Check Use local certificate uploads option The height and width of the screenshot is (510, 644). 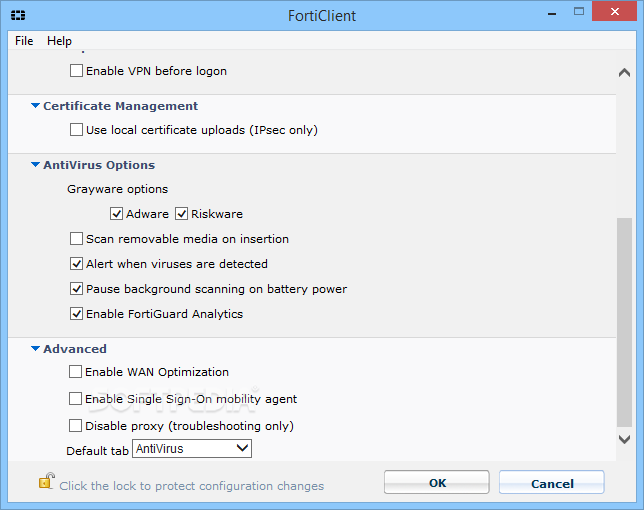click(x=76, y=130)
